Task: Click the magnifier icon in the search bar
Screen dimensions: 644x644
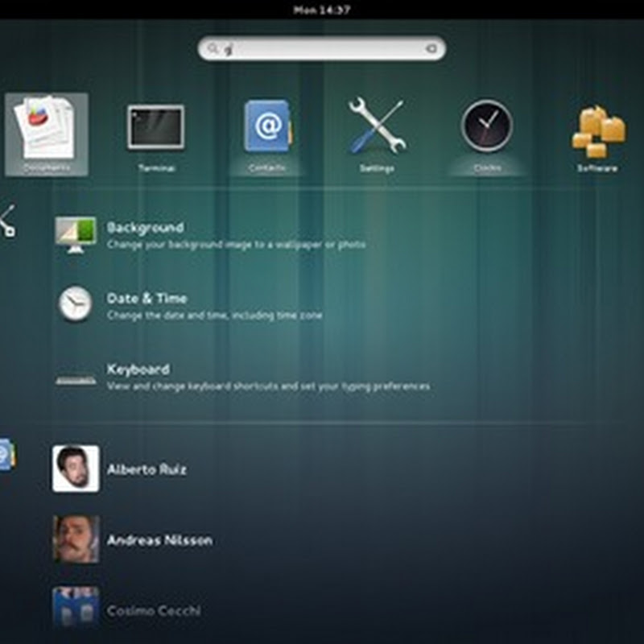Action: [x=213, y=48]
